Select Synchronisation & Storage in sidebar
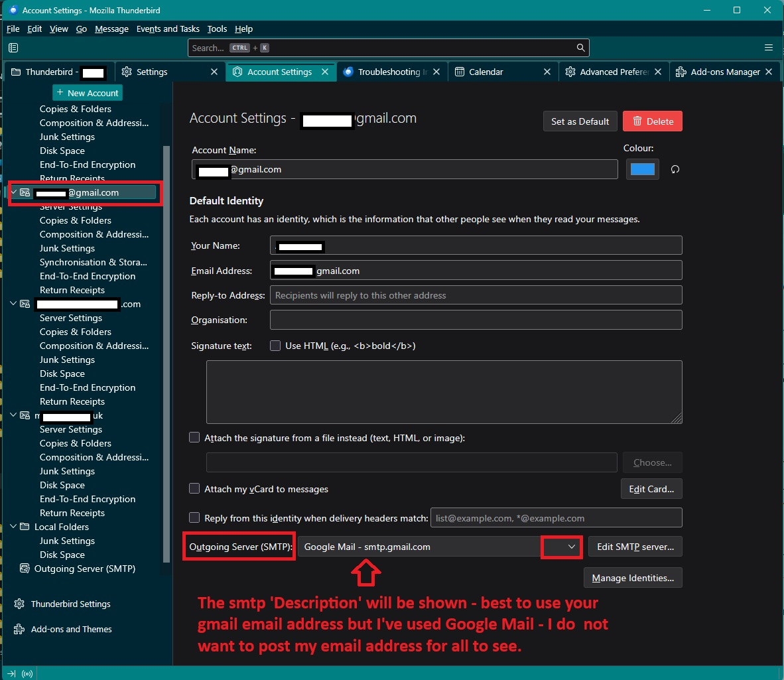 [94, 262]
